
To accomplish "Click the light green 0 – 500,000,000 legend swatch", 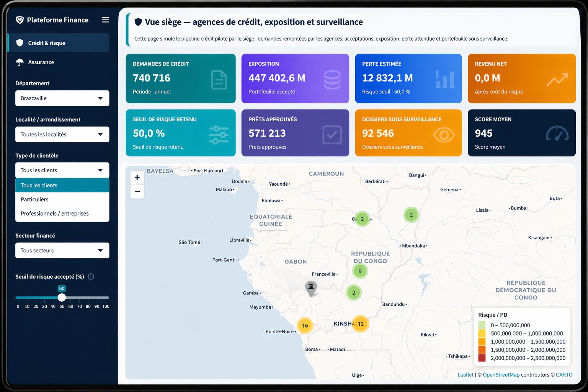I will click(x=482, y=325).
